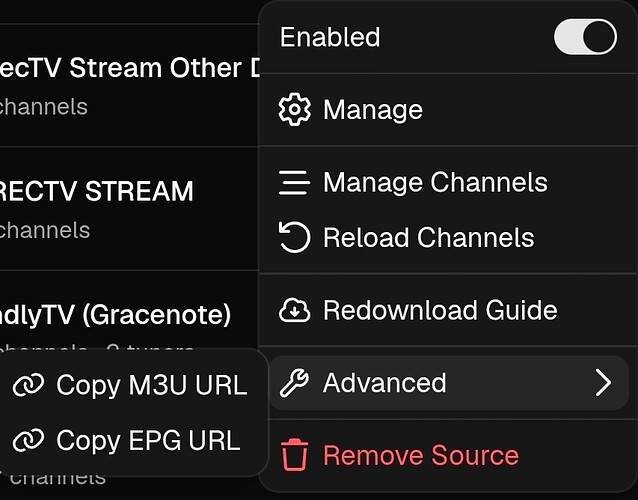Click the Manage Channels list icon
Viewport: 638px width, 500px height.
tap(294, 183)
